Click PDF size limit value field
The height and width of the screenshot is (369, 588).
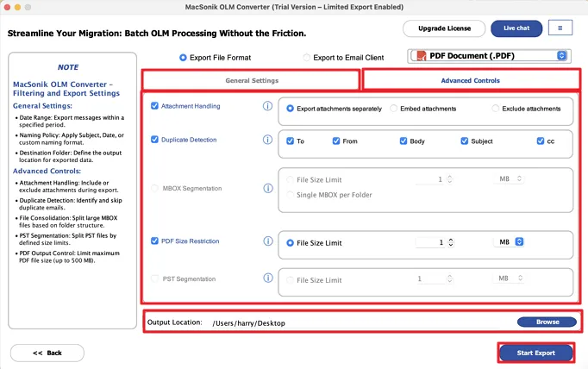(x=430, y=242)
